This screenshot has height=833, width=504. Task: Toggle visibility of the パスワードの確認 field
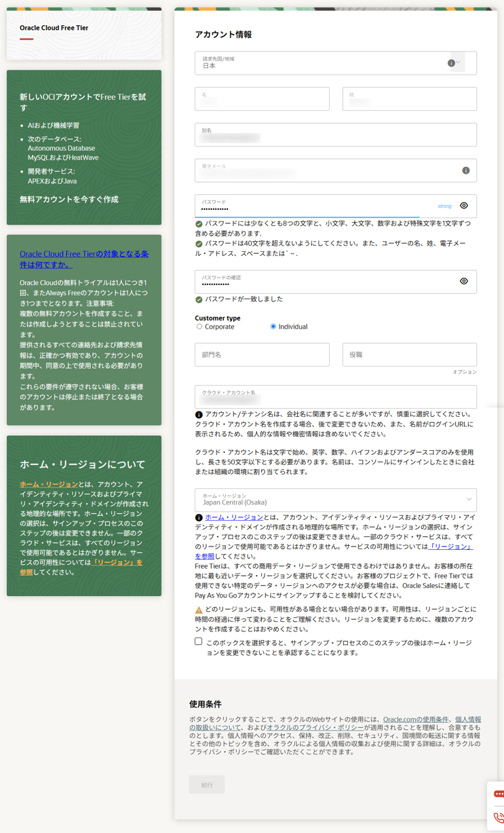tap(464, 281)
